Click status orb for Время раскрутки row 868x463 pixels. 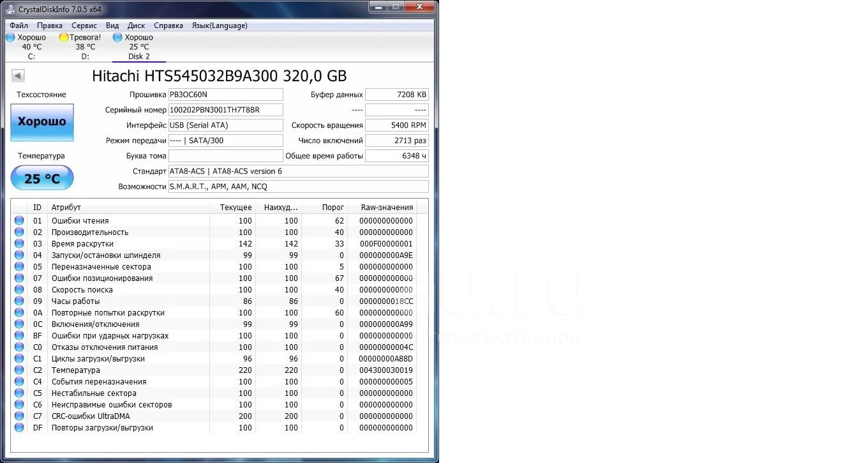tap(19, 243)
